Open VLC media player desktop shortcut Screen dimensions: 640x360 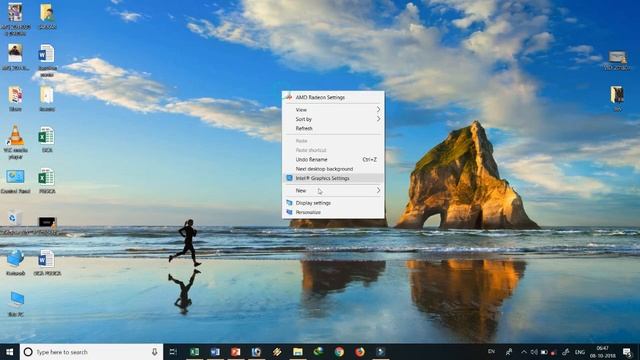coord(16,141)
